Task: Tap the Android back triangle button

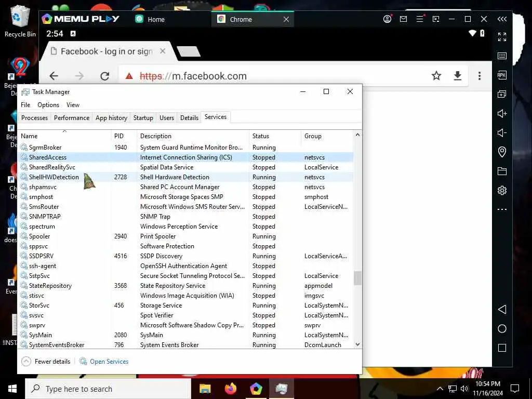Action: tap(502, 310)
